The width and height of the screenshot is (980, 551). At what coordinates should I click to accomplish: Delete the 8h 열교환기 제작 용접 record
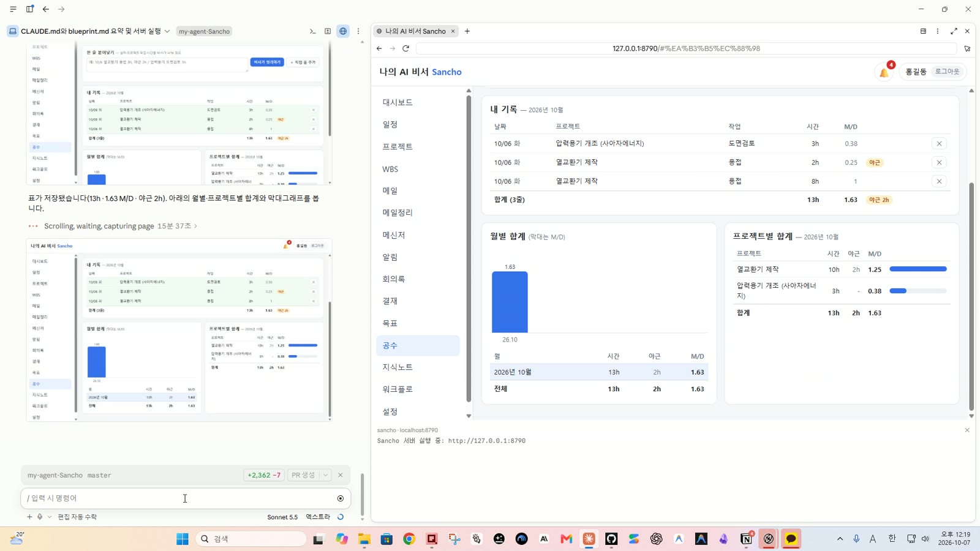click(x=939, y=181)
